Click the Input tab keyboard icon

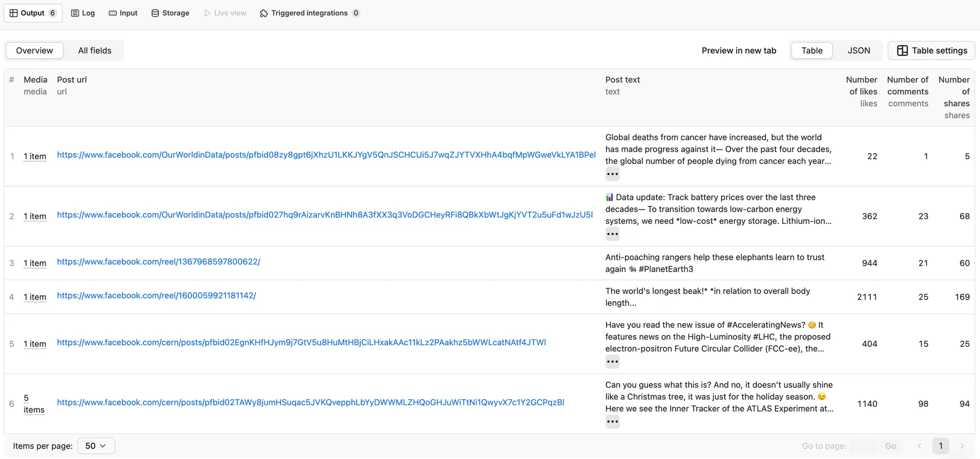[113, 13]
